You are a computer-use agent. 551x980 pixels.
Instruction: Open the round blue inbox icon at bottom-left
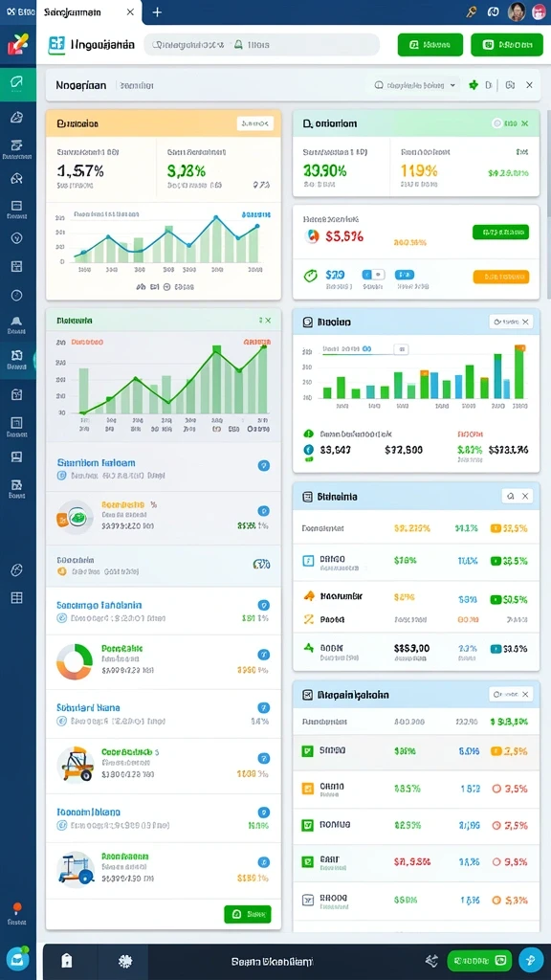point(17,959)
